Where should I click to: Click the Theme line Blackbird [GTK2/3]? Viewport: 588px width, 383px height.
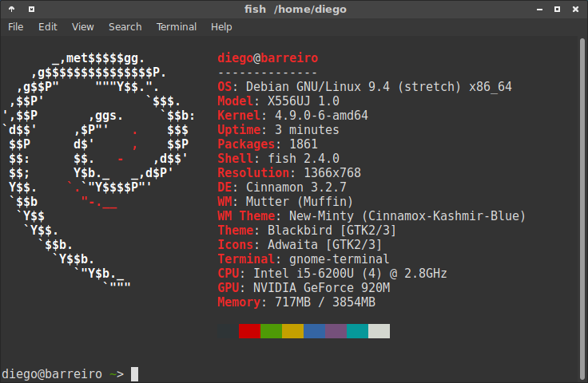(x=307, y=231)
